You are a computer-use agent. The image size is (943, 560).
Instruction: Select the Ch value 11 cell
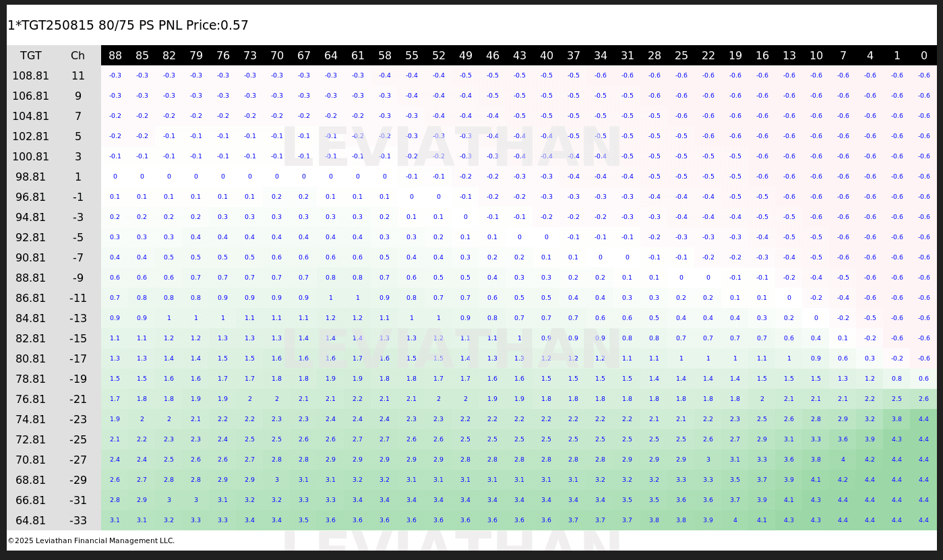tap(78, 75)
